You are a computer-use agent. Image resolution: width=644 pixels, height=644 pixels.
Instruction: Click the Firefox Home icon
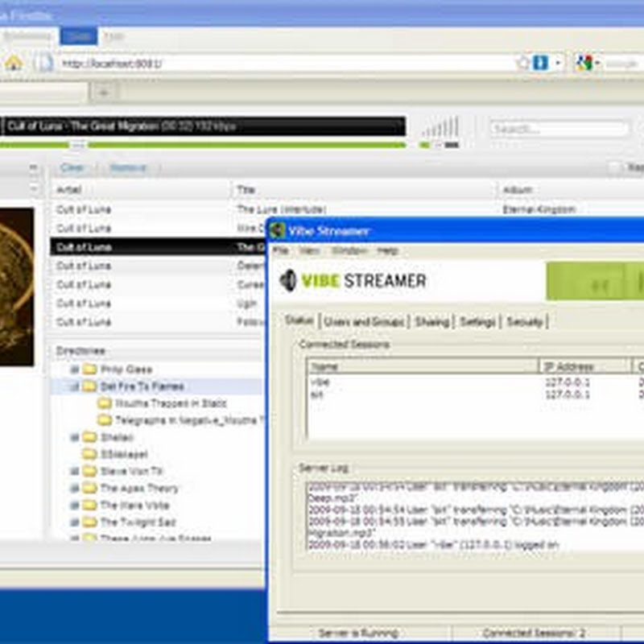click(14, 63)
